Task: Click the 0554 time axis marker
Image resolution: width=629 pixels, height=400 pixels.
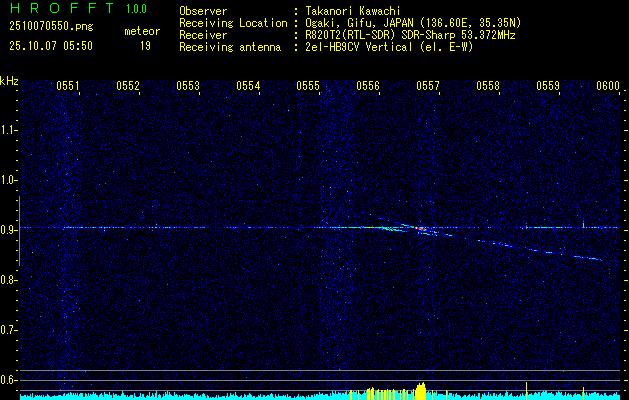Action: pyautogui.click(x=248, y=85)
